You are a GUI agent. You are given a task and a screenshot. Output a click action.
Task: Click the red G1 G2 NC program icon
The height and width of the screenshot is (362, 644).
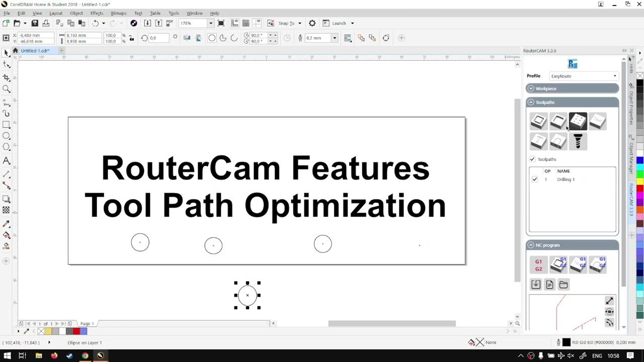pyautogui.click(x=538, y=265)
